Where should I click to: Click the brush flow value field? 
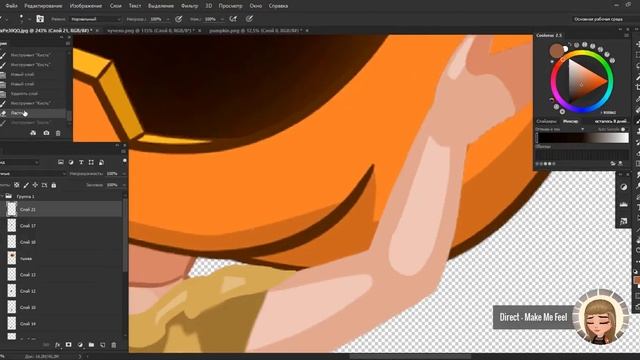[x=210, y=19]
